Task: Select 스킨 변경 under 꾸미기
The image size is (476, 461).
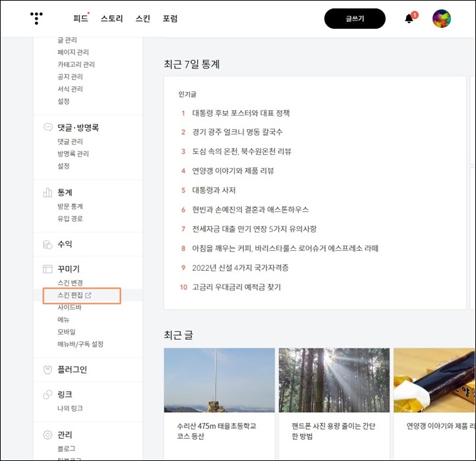Action: (70, 283)
